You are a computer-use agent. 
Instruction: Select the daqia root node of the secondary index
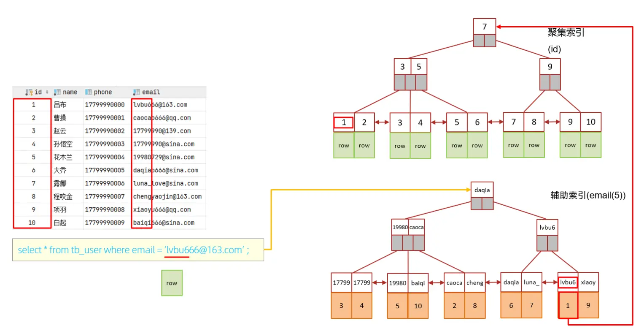pyautogui.click(x=482, y=190)
